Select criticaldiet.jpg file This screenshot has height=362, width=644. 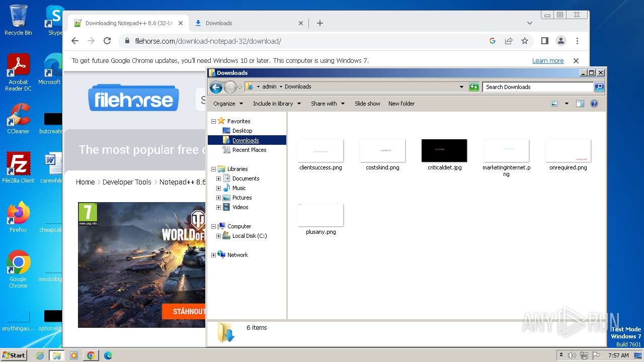tap(444, 155)
